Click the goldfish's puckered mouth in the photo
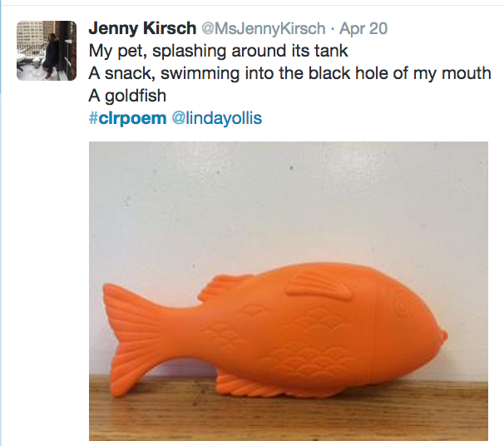 pyautogui.click(x=443, y=337)
